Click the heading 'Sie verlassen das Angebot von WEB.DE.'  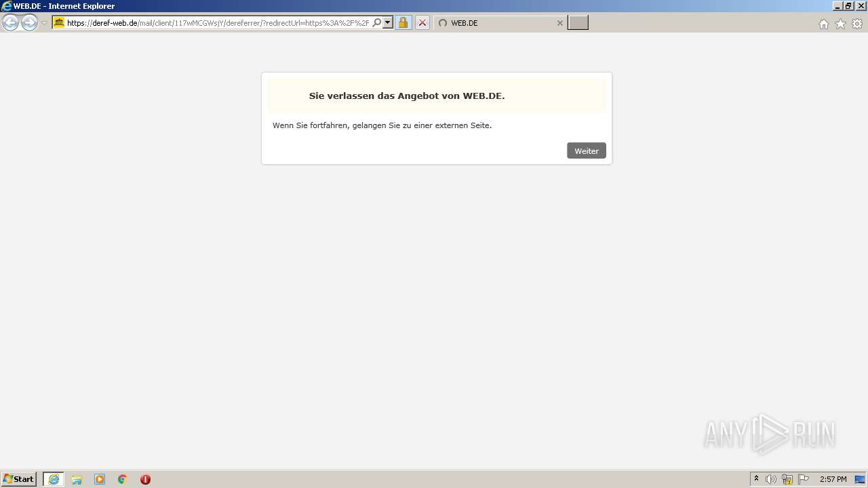[407, 96]
